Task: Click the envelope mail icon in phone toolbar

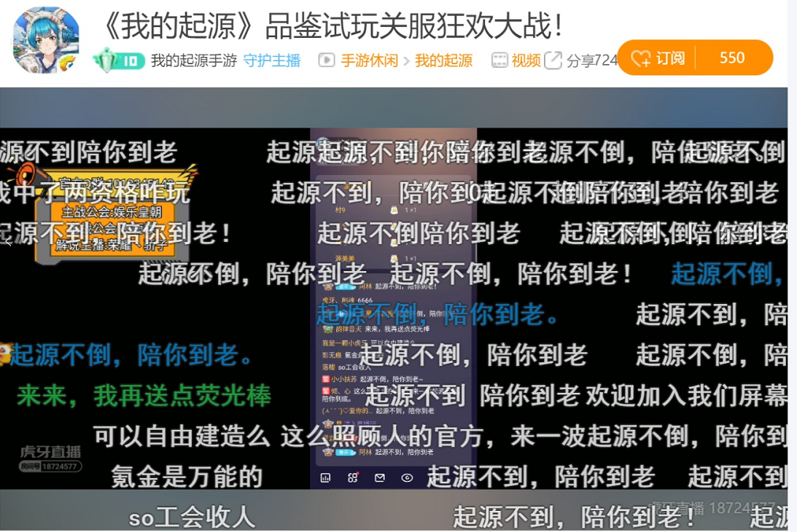Action: [x=380, y=477]
